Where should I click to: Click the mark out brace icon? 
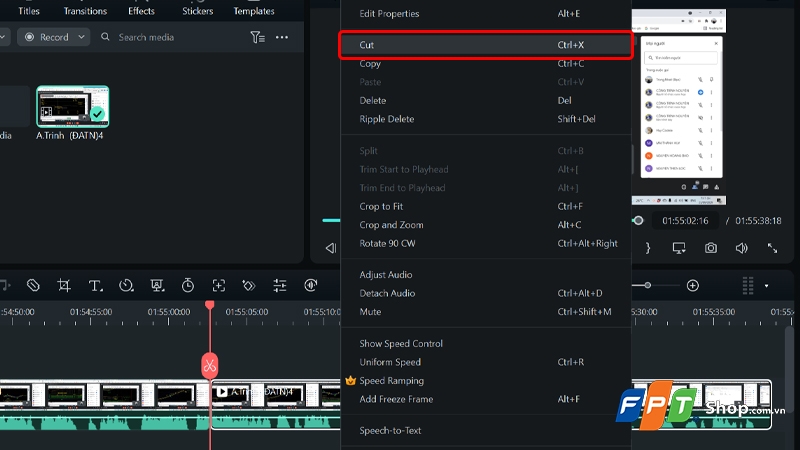pyautogui.click(x=648, y=248)
